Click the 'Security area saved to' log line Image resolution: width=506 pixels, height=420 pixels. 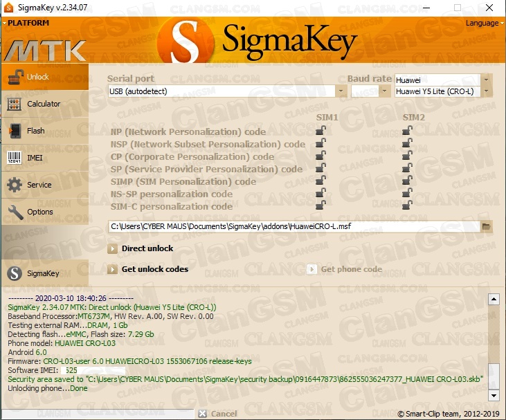(246, 379)
